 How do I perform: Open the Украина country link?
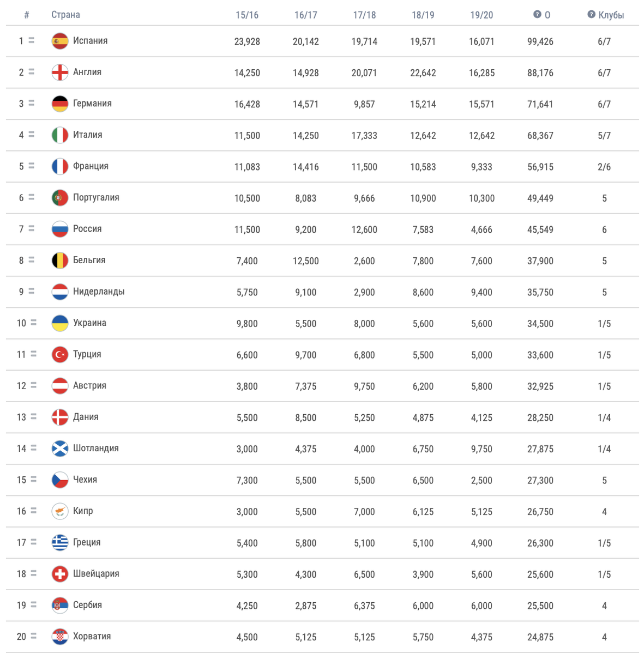point(89,323)
